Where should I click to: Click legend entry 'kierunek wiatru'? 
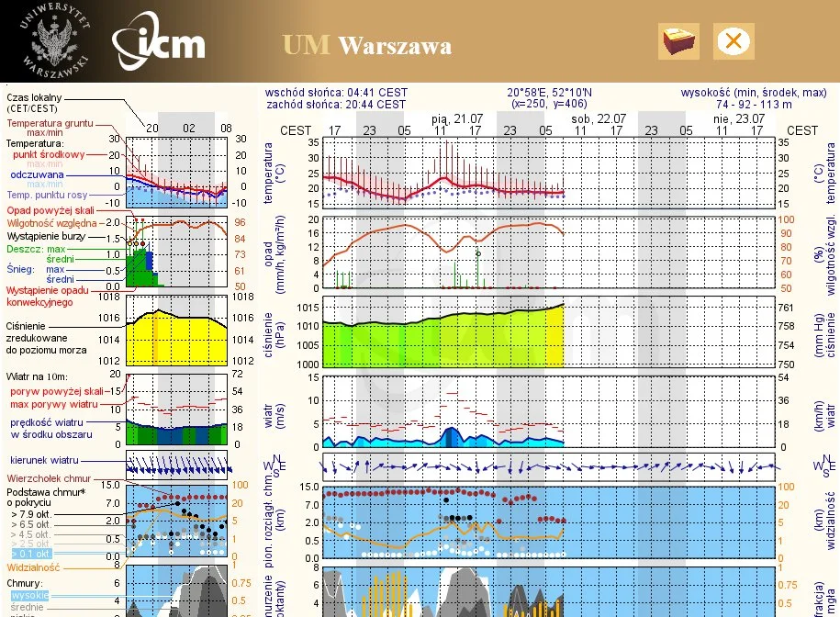(x=44, y=460)
